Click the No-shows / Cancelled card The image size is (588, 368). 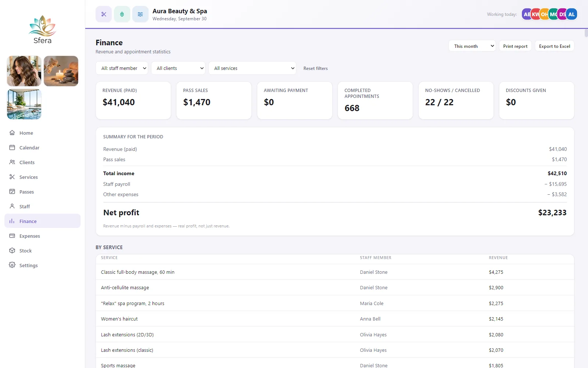pyautogui.click(x=456, y=100)
